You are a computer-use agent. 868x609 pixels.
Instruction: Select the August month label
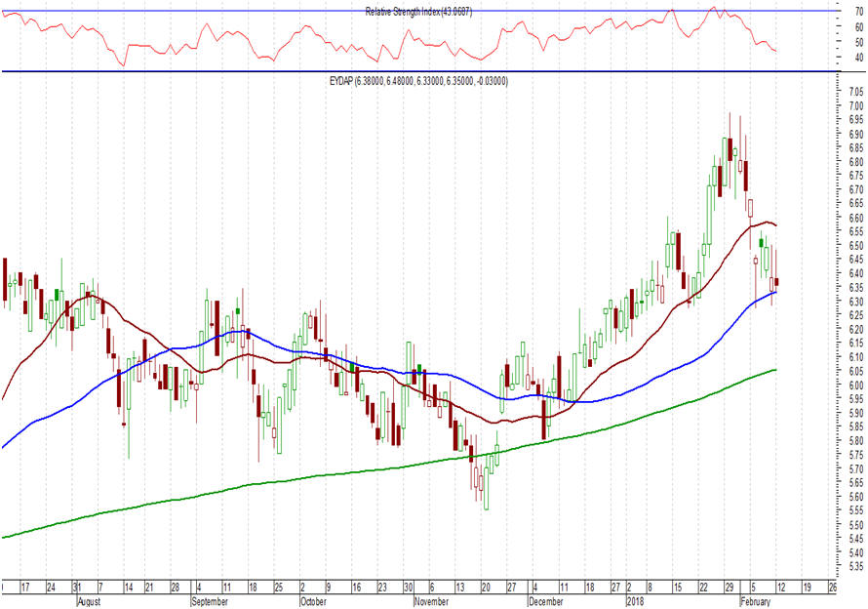coord(89,601)
